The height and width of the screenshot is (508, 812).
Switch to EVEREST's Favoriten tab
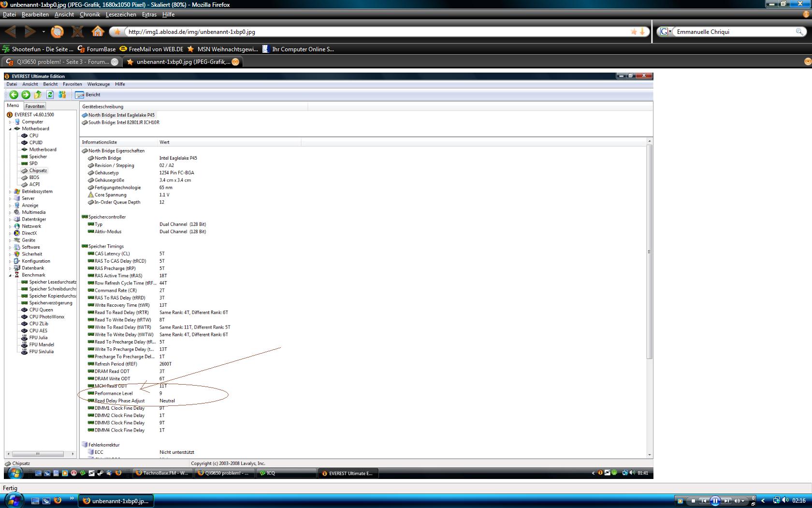click(x=35, y=106)
